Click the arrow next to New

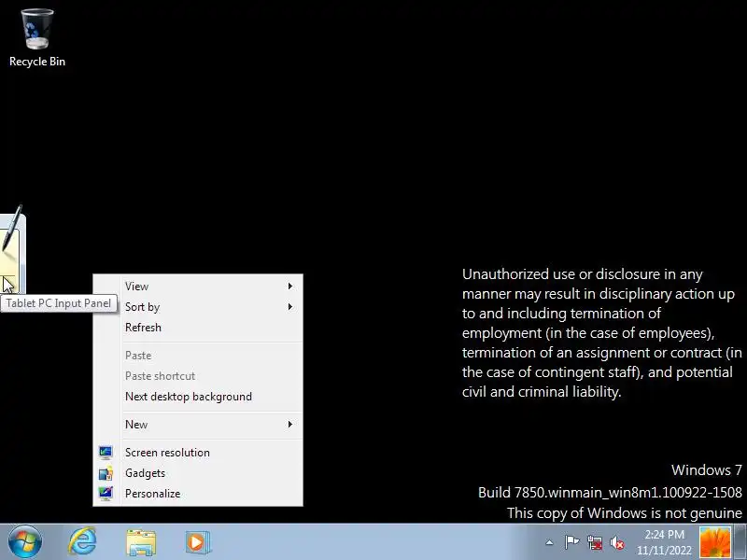290,425
